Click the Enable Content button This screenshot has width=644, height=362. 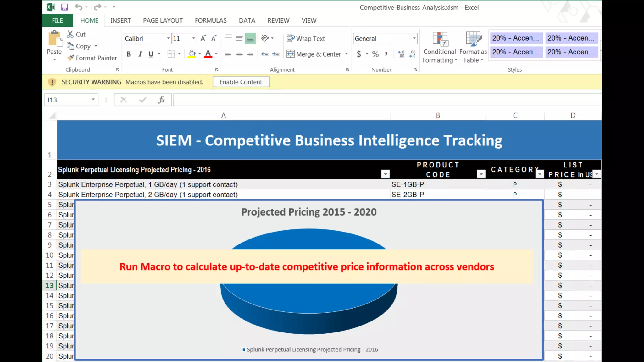(241, 82)
